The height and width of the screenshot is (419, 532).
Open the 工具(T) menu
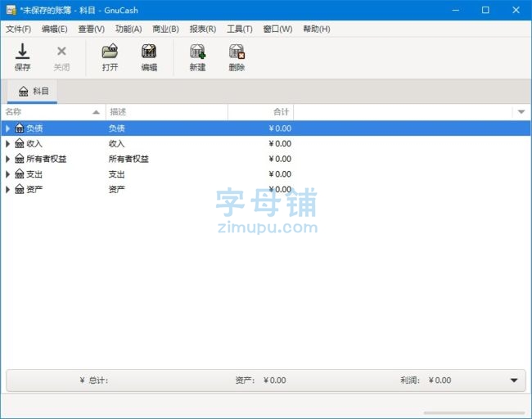[240, 29]
